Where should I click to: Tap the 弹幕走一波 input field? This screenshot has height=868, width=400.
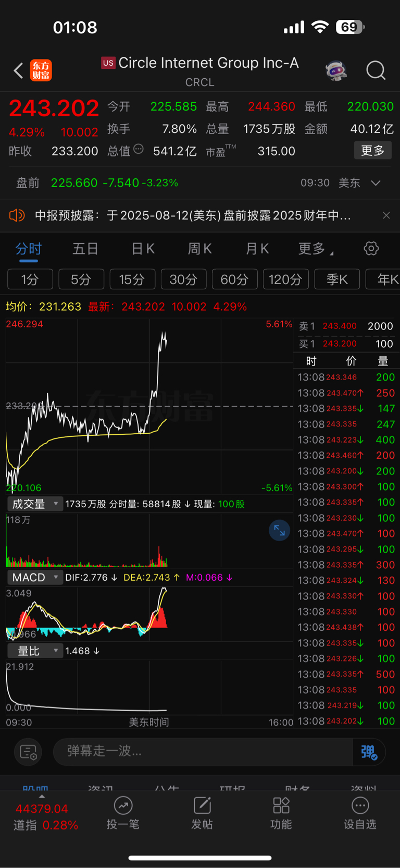[203, 752]
